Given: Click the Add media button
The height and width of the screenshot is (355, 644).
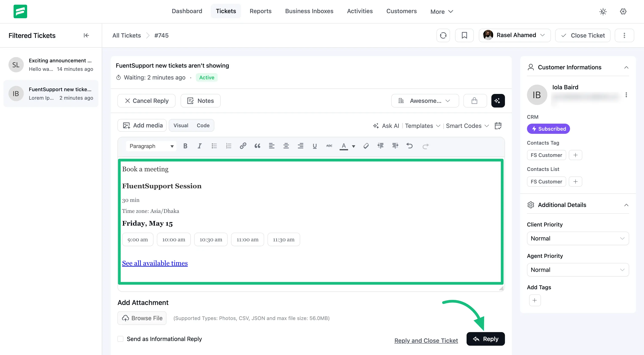Looking at the screenshot, I should (142, 125).
